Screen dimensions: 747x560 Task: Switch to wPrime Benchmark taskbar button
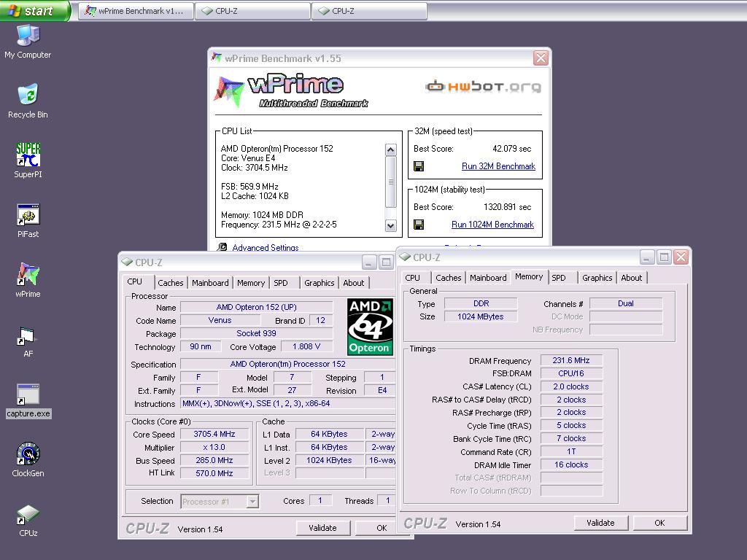pyautogui.click(x=136, y=10)
